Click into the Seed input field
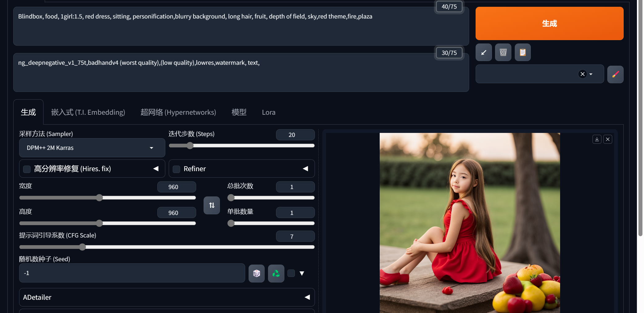 pyautogui.click(x=132, y=273)
